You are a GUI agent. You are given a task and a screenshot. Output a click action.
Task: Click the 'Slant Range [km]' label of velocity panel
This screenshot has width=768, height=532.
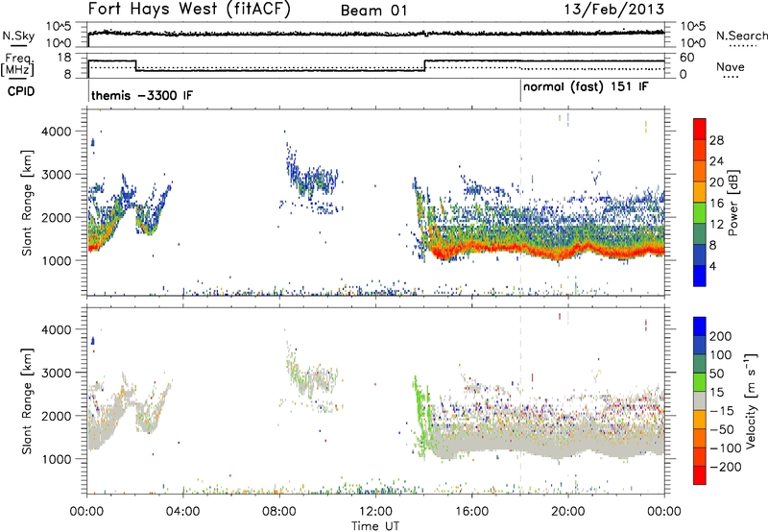[27, 400]
